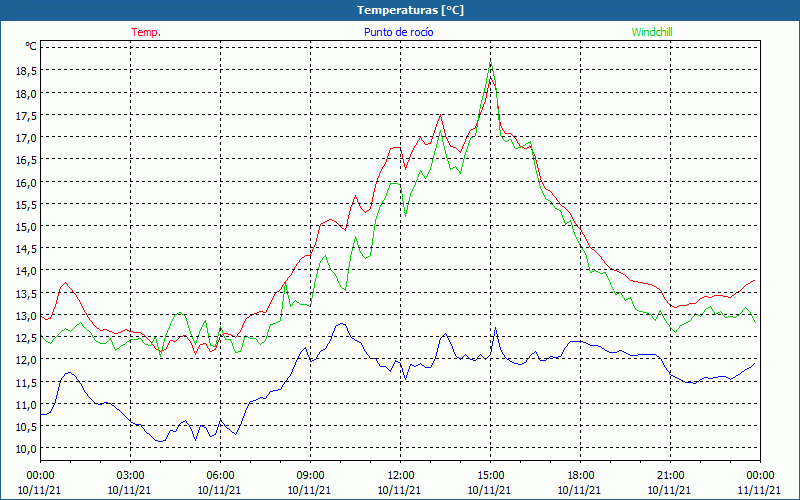Image resolution: width=800 pixels, height=500 pixels.
Task: Click the 06:00 time axis label
Action: 220,475
